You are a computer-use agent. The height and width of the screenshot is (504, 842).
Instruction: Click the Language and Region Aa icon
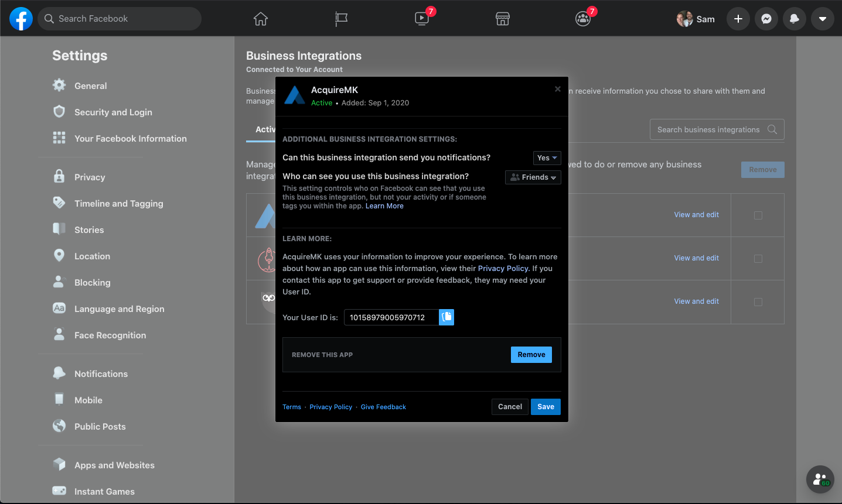click(x=59, y=308)
